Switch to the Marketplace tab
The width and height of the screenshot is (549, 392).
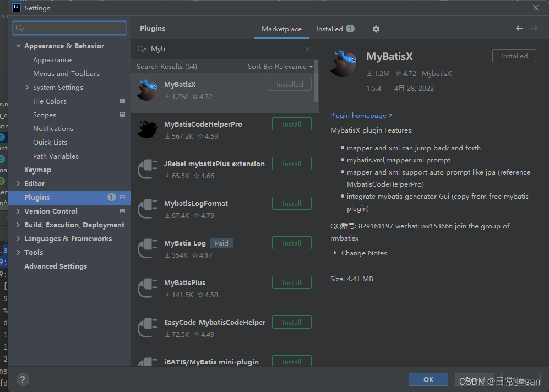[281, 29]
